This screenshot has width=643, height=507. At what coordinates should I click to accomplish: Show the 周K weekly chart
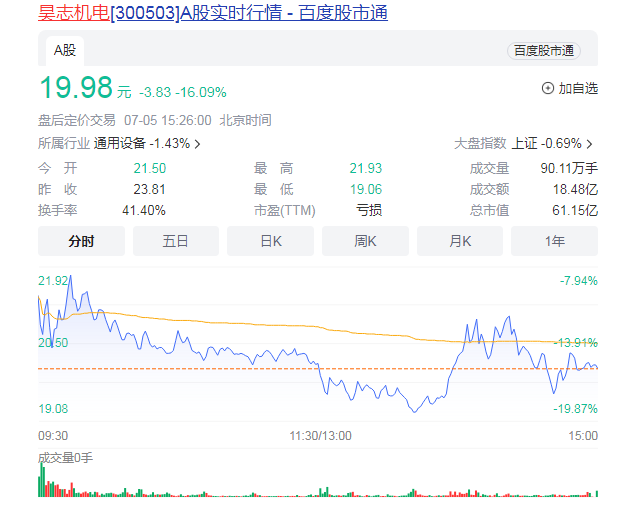point(365,241)
